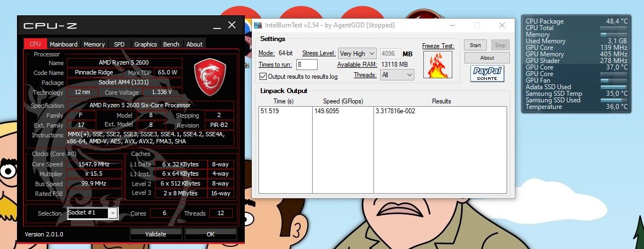Click the 2 x 8 MBytes Level 3 cache value
This screenshot has height=249, width=644.
pos(181,193)
